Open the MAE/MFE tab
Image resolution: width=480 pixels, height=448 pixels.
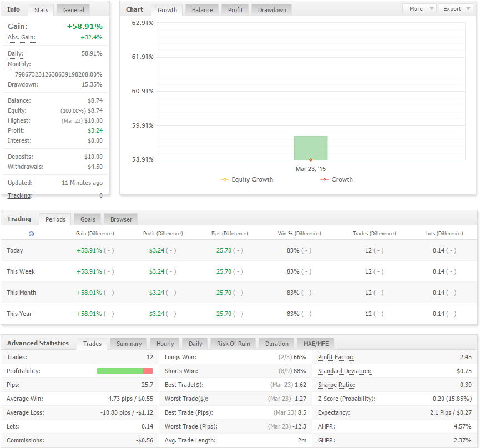click(x=316, y=344)
